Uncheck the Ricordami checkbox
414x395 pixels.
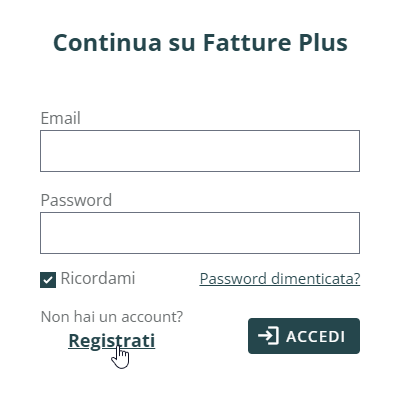48,280
